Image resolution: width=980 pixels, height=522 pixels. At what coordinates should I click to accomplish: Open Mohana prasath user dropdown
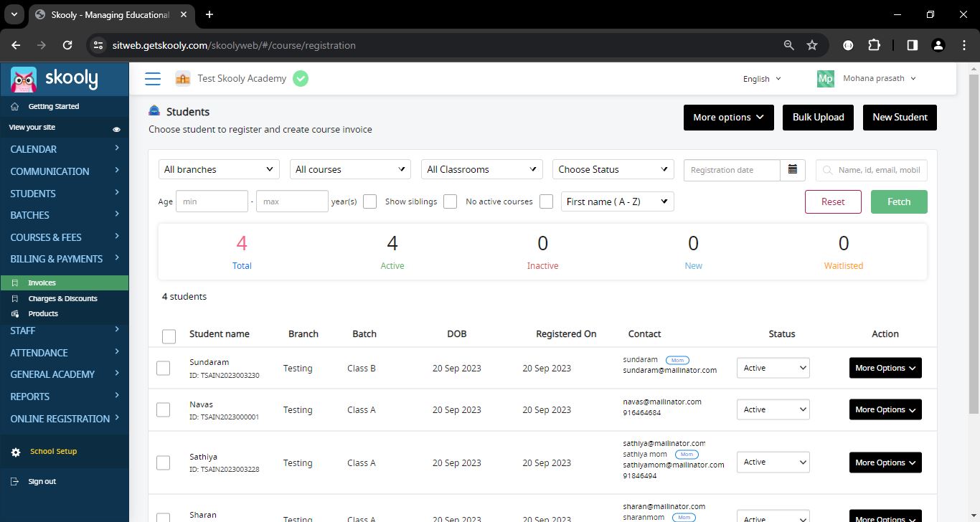880,78
